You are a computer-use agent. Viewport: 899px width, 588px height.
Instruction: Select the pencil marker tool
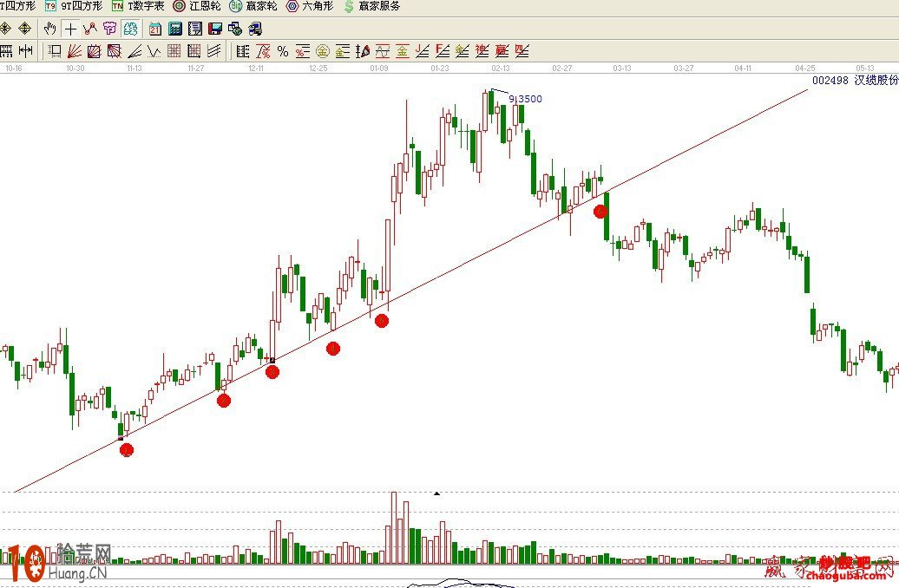point(363,51)
